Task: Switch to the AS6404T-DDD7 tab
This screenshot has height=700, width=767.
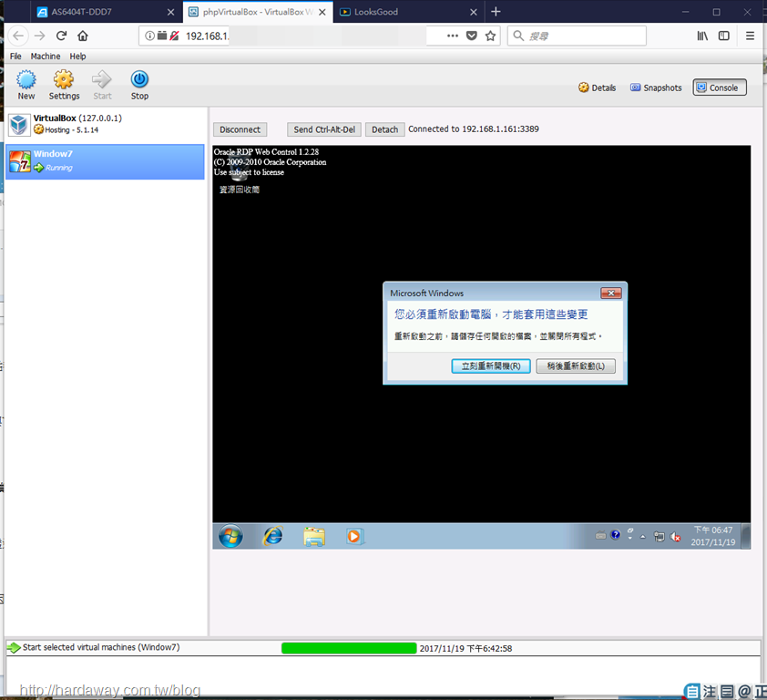Action: (105, 12)
